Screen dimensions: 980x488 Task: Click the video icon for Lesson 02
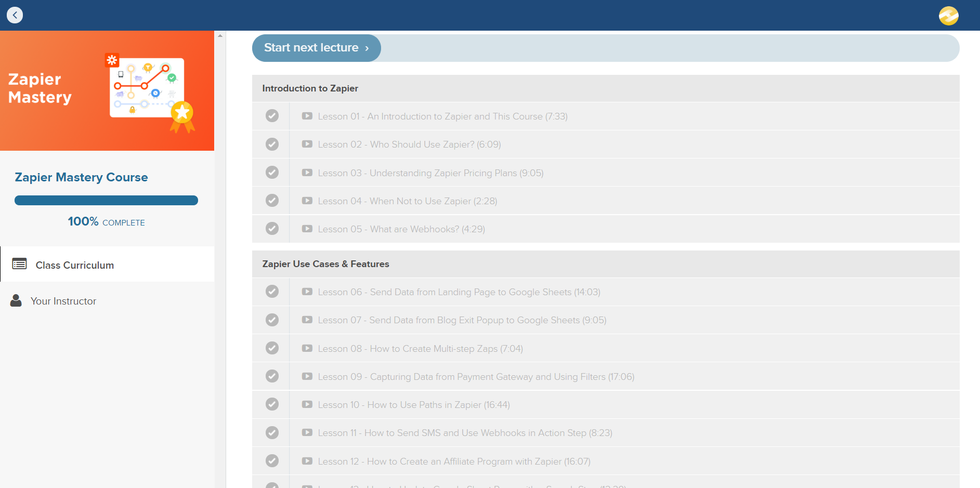(307, 144)
